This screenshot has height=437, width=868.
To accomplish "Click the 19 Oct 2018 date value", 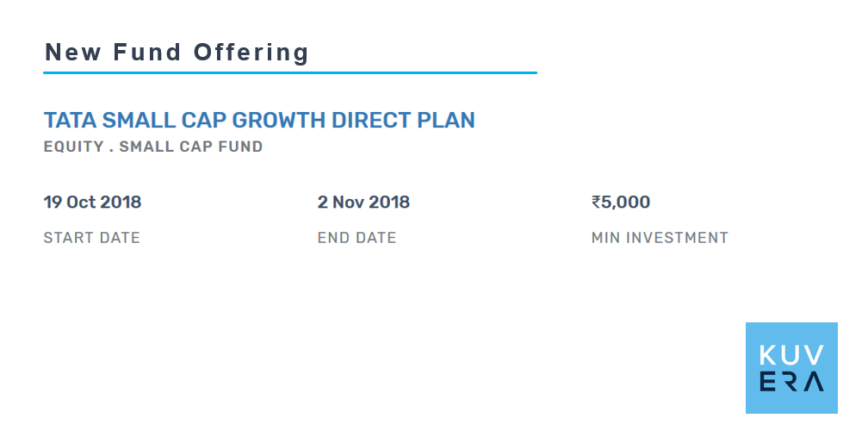I will (92, 203).
